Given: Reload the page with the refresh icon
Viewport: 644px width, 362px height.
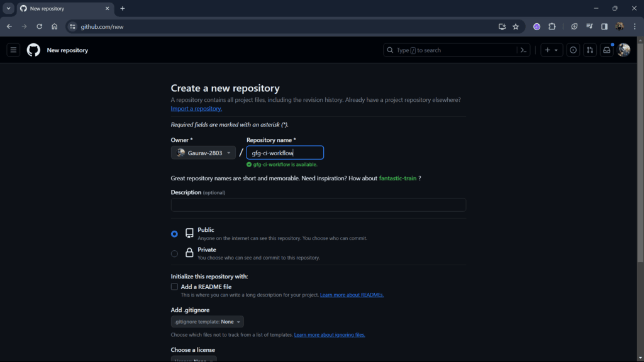Looking at the screenshot, I should (40, 26).
